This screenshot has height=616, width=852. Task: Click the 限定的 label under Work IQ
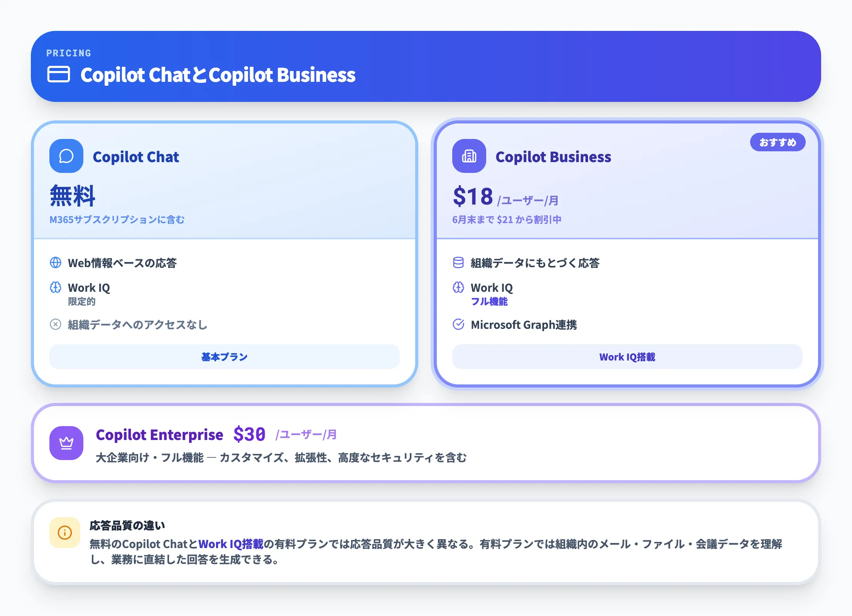(82, 302)
